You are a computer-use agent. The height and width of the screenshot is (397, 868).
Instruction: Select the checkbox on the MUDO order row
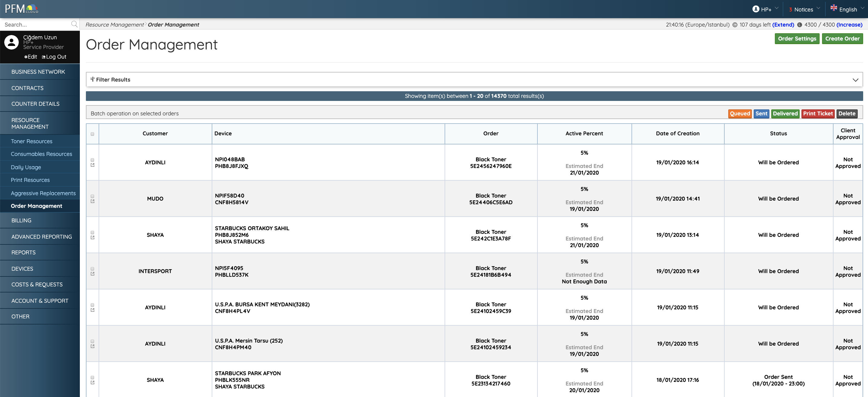pyautogui.click(x=92, y=196)
